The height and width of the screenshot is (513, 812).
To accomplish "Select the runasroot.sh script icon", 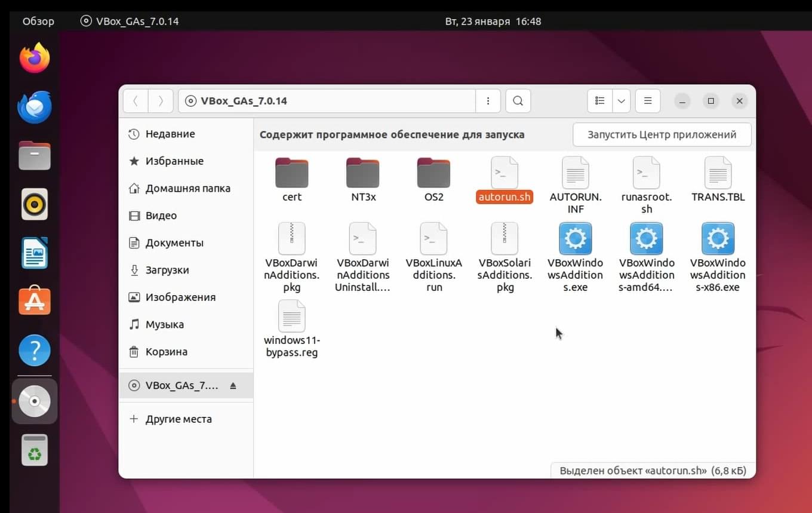I will click(x=646, y=173).
